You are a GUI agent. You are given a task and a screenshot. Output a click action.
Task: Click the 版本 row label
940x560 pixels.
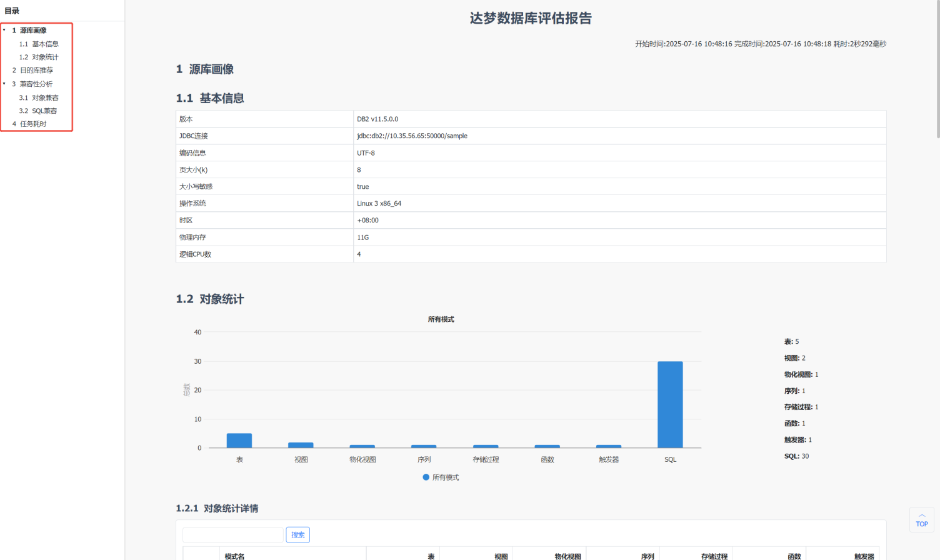point(186,119)
